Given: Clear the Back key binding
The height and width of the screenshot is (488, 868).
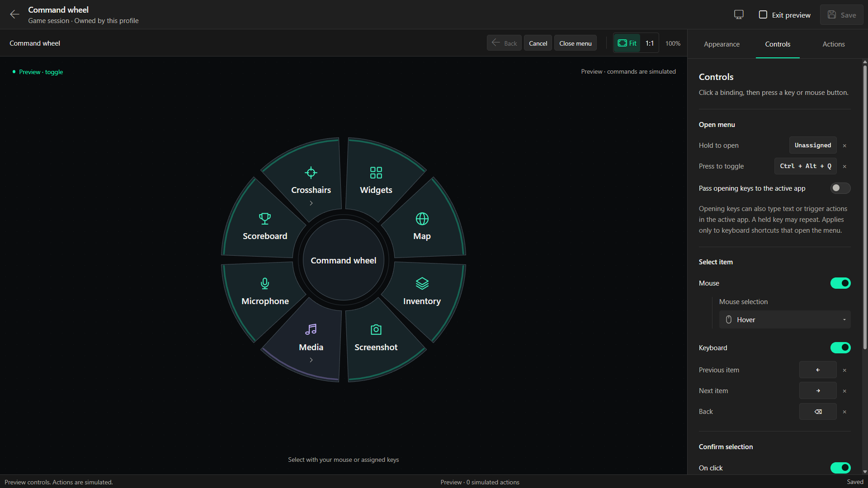Looking at the screenshot, I should click(844, 412).
